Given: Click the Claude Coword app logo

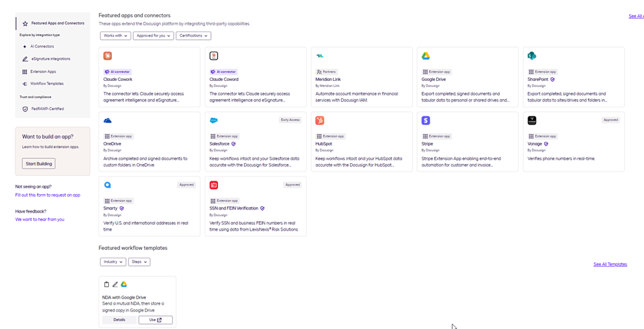Looking at the screenshot, I should click(x=214, y=56).
